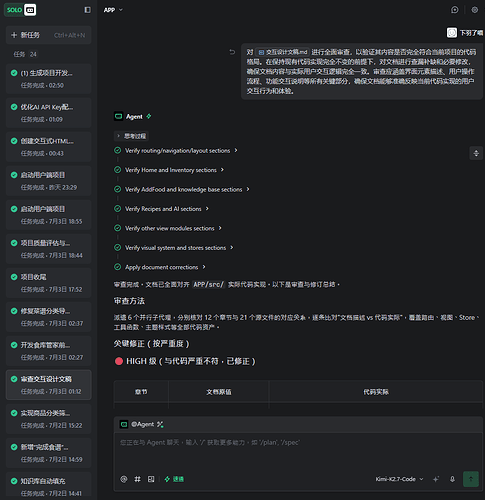Click the green send arrow button
The height and width of the screenshot is (500, 485).
471,479
